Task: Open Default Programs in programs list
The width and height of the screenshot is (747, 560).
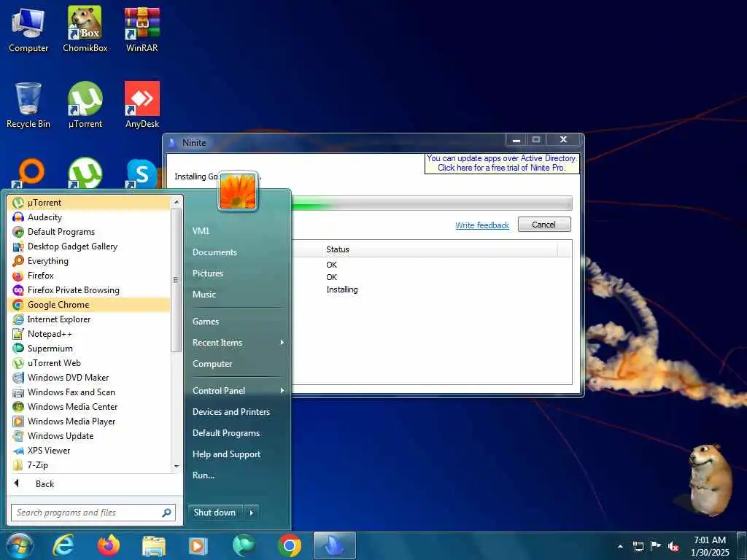Action: [88, 232]
